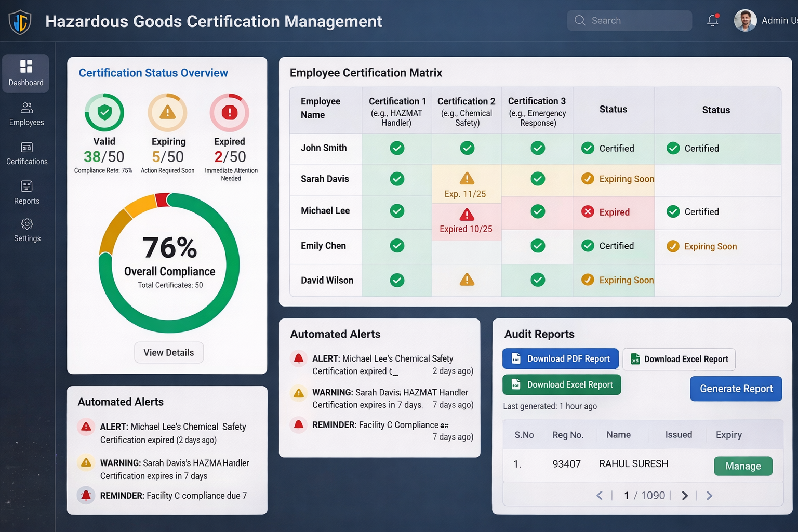Viewport: 798px width, 532px height.
Task: Click the shield logo in the header
Action: pyautogui.click(x=20, y=22)
